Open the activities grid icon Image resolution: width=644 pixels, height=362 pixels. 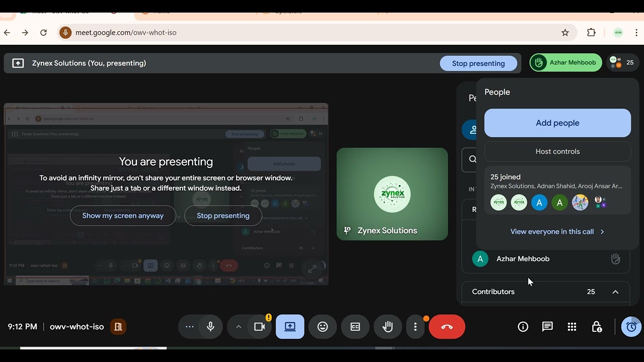(x=572, y=327)
